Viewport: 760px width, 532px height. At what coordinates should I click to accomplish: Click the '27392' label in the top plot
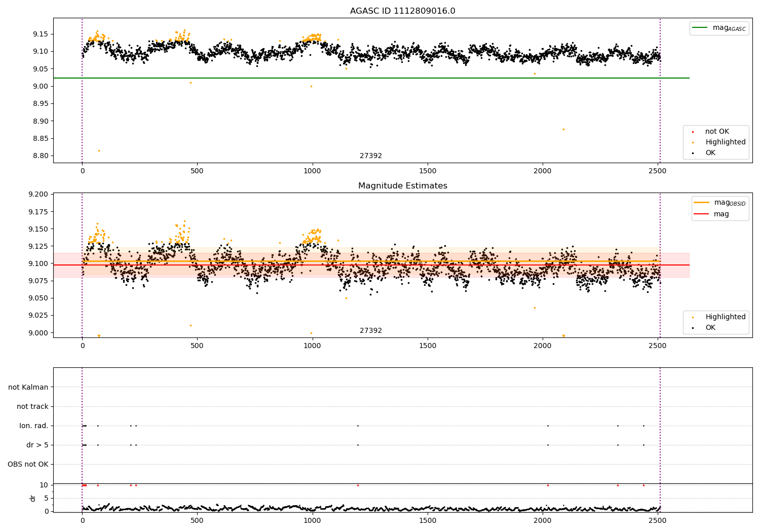click(371, 156)
